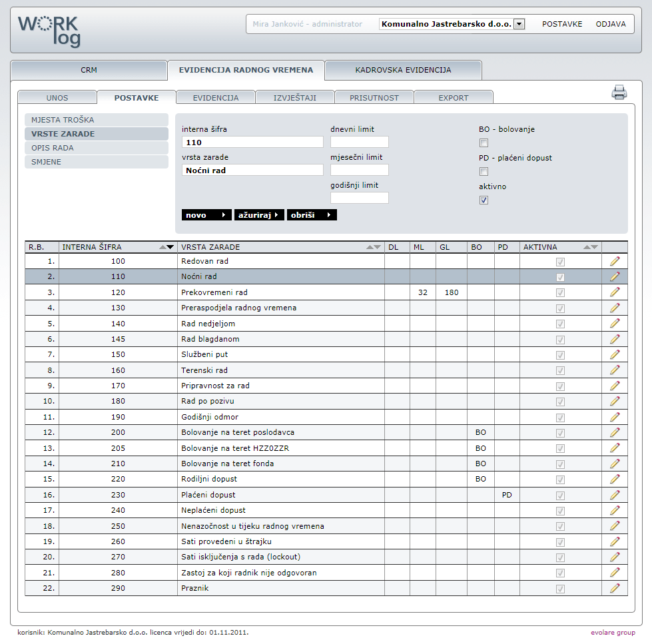
Task: Toggle aktivna checkbox for Praznik row
Action: (560, 589)
